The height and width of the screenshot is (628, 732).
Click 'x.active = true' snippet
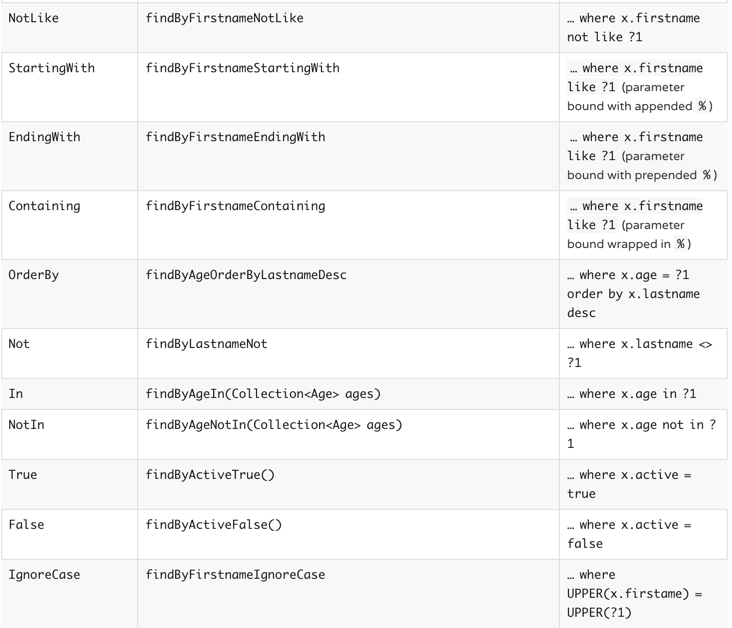pyautogui.click(x=629, y=484)
